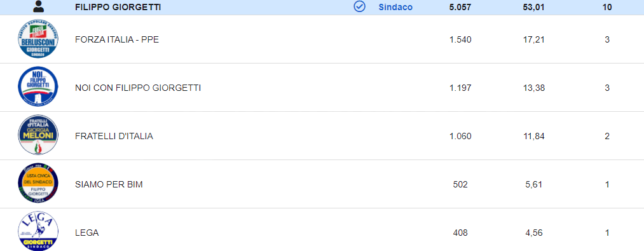Click the mayor's 5.057 total votes
Viewport: 644px width, 251px height.
coord(460,7)
